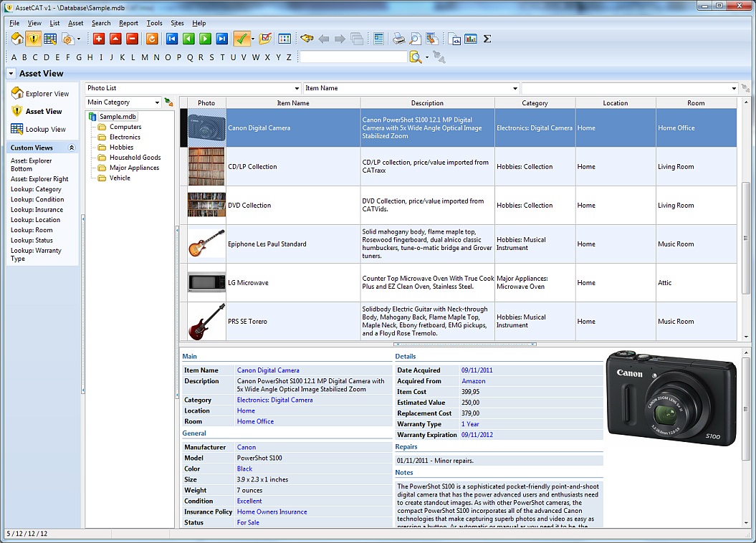Viewport: 756px width, 543px height.
Task: Open the Tools menu
Action: point(153,23)
